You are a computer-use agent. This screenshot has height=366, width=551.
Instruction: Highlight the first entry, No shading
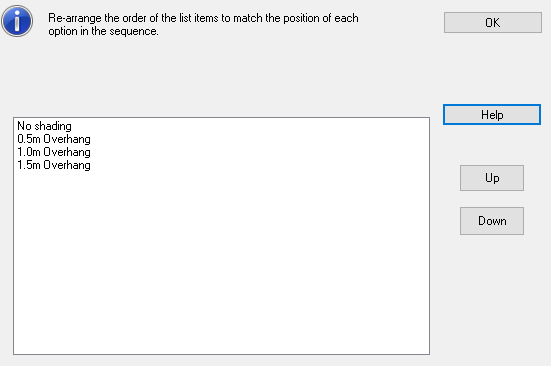click(x=44, y=126)
